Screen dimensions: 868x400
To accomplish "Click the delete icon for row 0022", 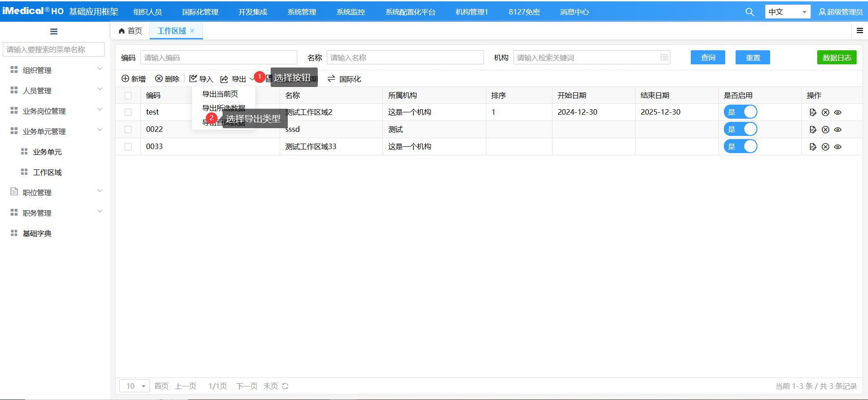I will tap(825, 130).
